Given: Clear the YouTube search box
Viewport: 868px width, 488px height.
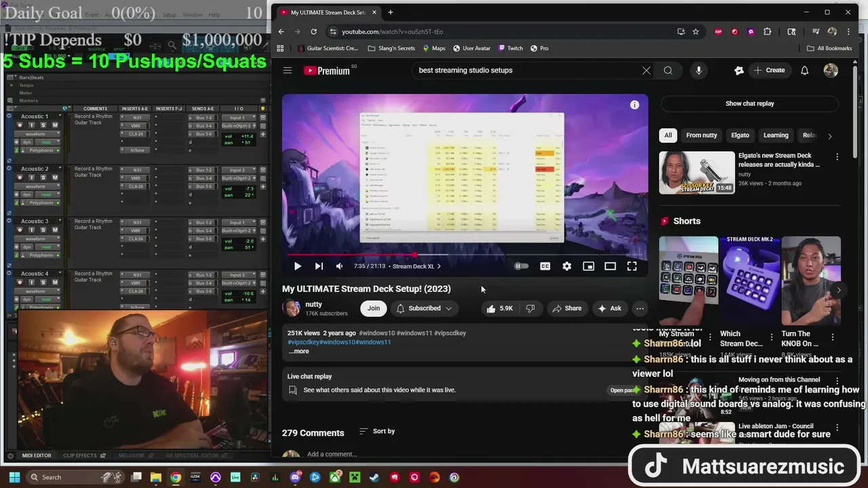Looking at the screenshot, I should 646,70.
